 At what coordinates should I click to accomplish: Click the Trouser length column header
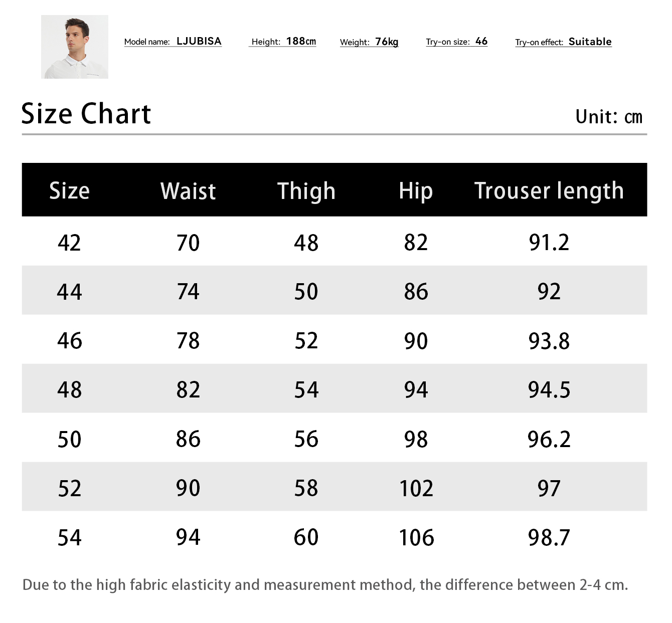tap(549, 191)
